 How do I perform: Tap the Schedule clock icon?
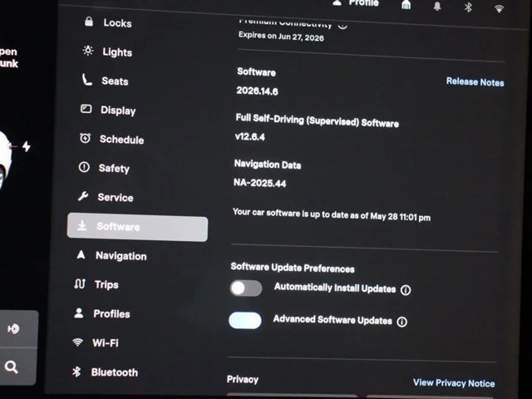pos(85,138)
